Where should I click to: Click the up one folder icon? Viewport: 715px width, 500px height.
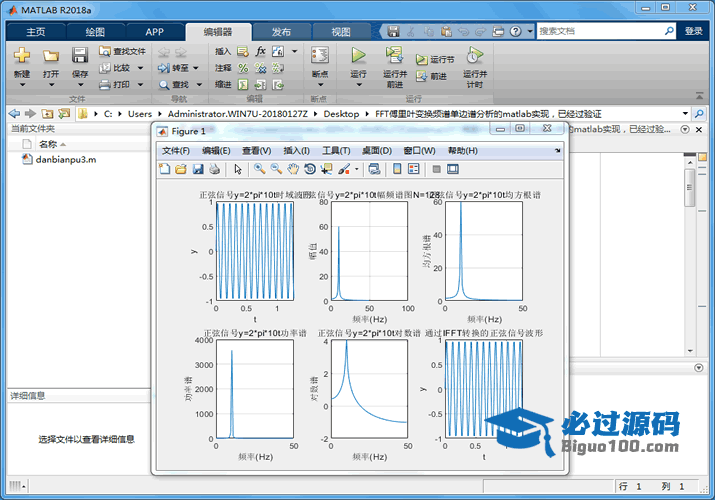(x=47, y=113)
